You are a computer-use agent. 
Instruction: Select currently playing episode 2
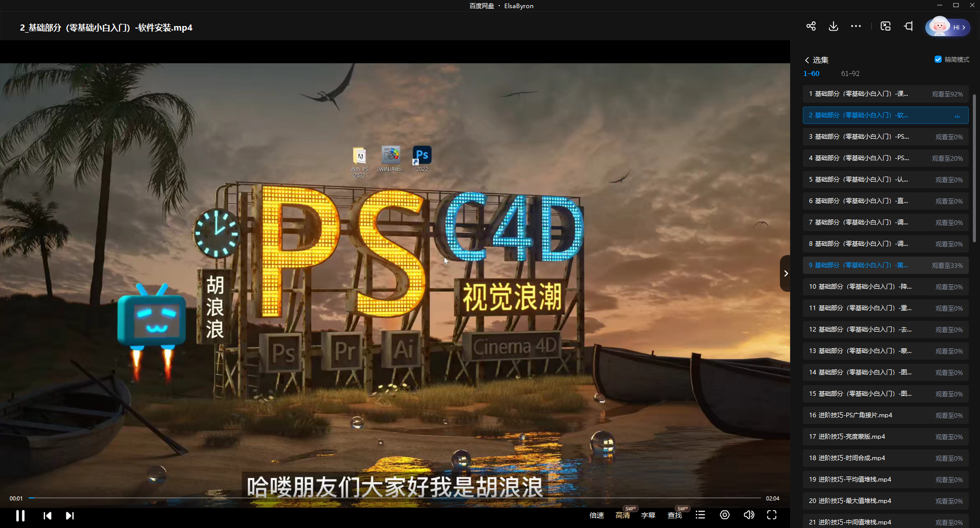886,115
